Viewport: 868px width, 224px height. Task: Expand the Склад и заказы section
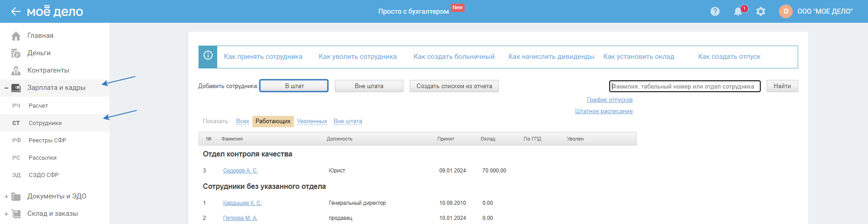6,214
